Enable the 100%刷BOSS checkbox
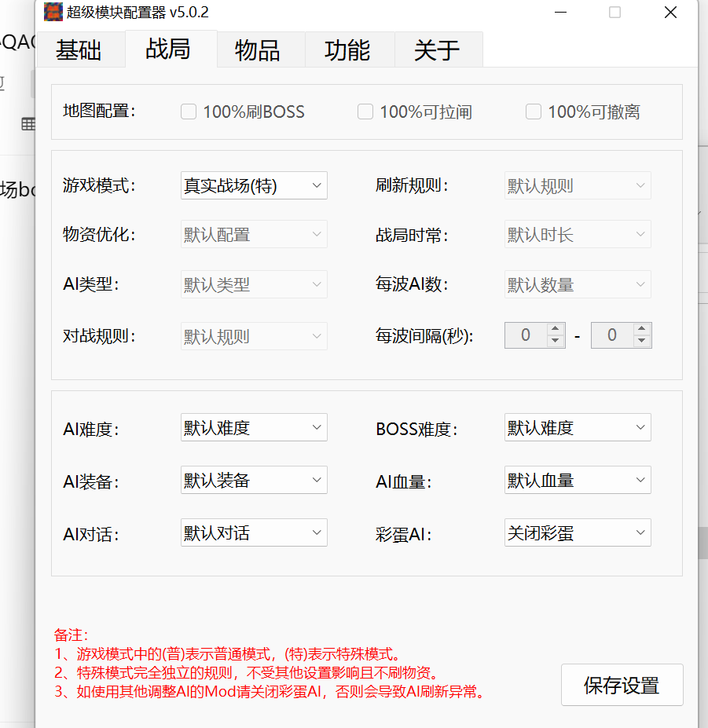The width and height of the screenshot is (708, 728). point(189,112)
